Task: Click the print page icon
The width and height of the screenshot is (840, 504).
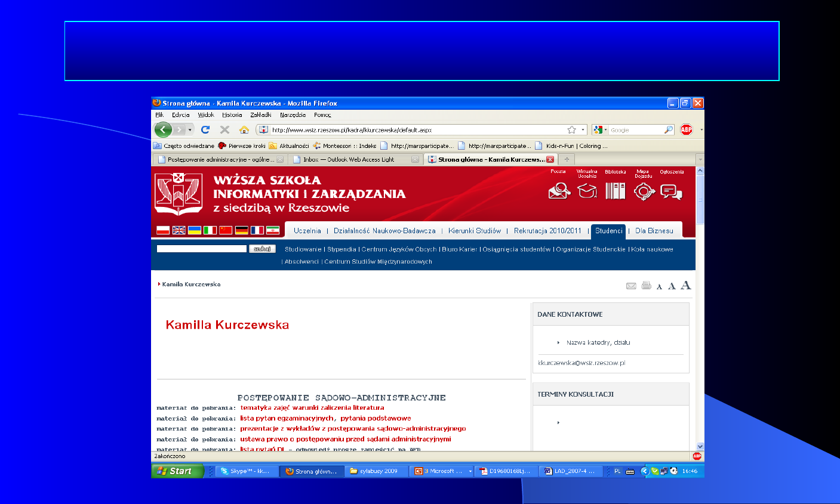Action: coord(646,286)
